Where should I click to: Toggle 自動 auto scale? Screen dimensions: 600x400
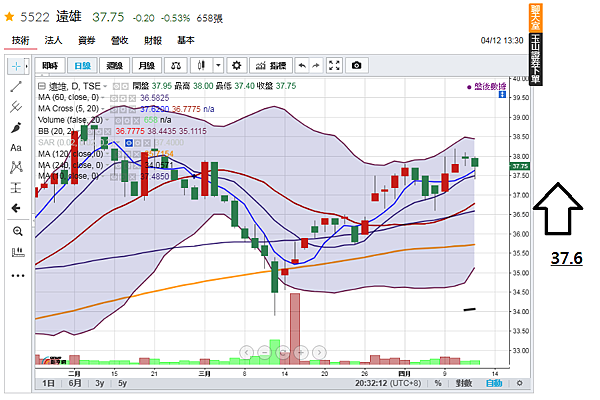point(494,383)
